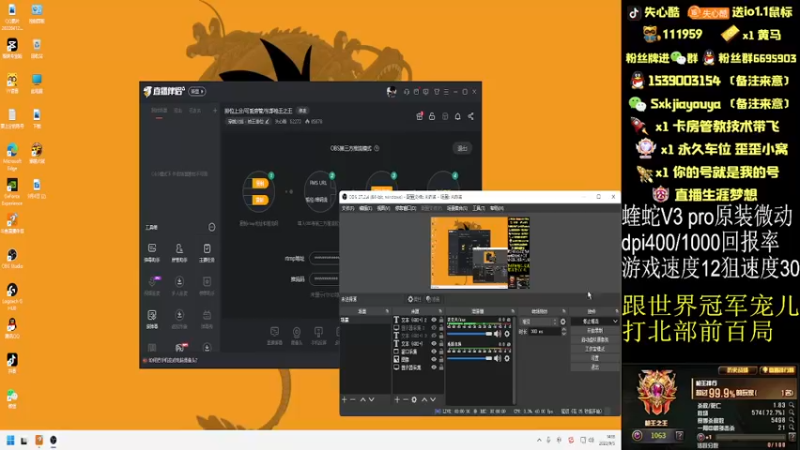Click the user avatar in the 直播伴侣 title bar
Viewport: 800px width, 450px height.
[391, 91]
